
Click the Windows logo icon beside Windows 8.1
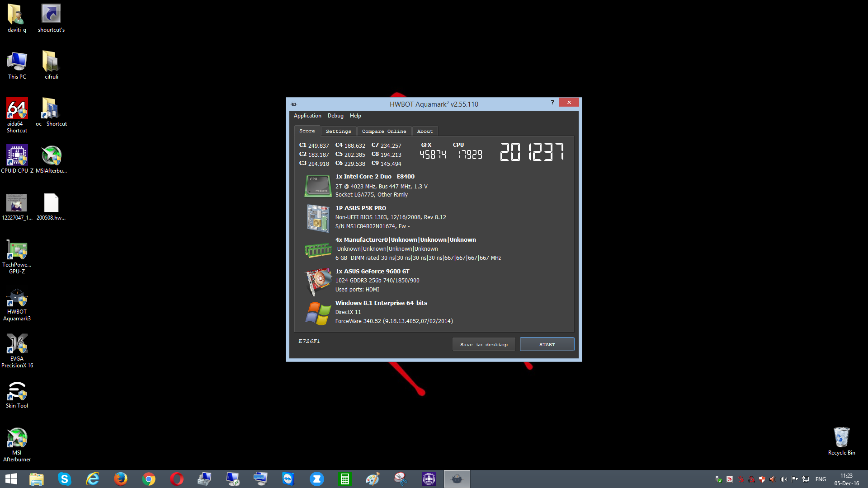[318, 313]
